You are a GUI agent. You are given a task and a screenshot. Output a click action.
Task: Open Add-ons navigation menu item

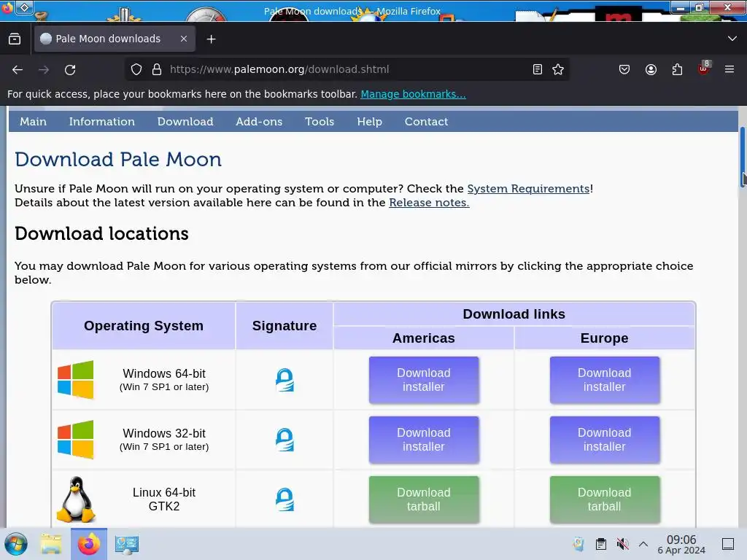click(x=259, y=122)
